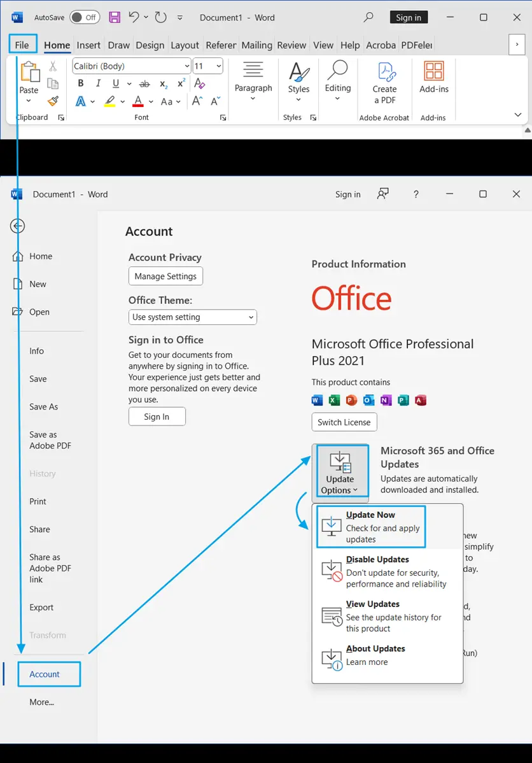Click the Manage Settings button

165,276
